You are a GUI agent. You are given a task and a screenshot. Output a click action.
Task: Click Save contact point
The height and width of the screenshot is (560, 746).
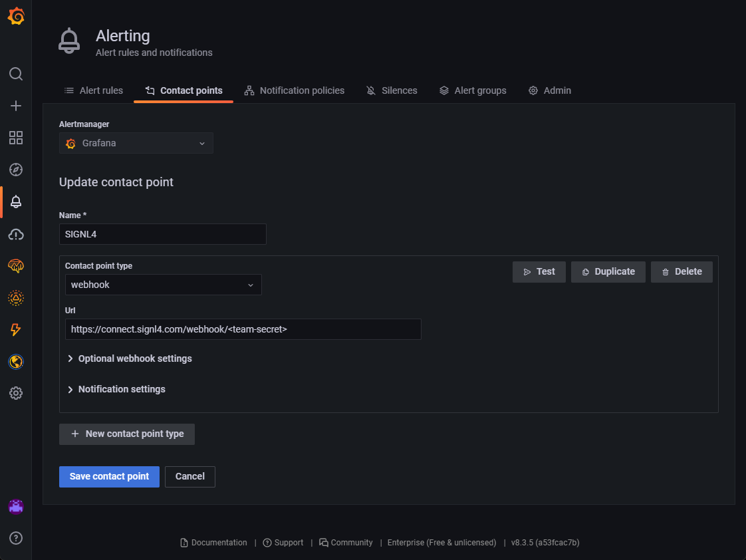tap(110, 477)
